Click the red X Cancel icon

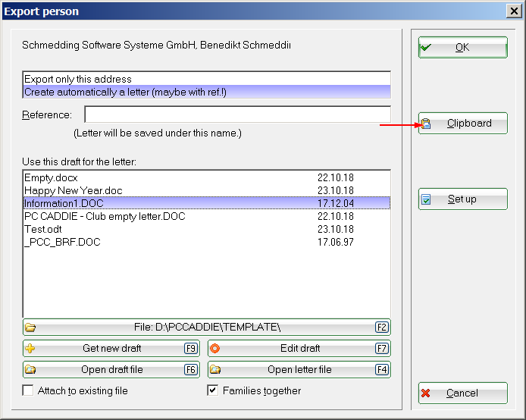426,393
